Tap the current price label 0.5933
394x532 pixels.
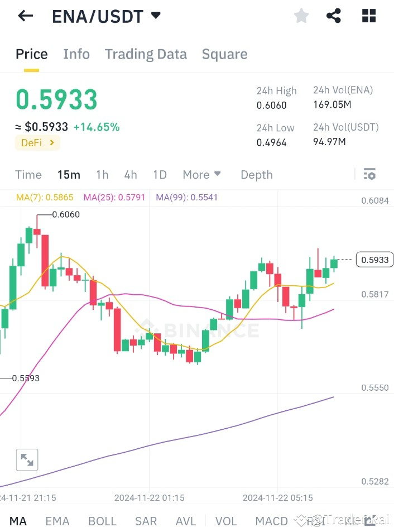(374, 259)
